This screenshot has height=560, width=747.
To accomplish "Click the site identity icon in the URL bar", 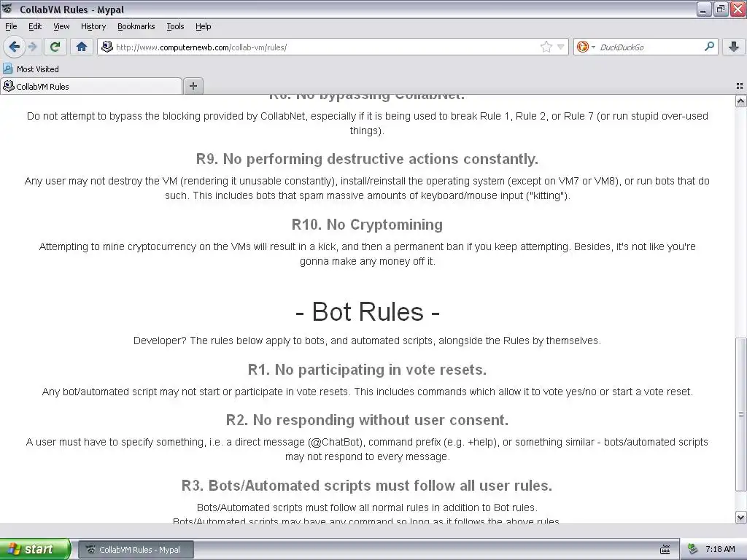I will tap(107, 47).
